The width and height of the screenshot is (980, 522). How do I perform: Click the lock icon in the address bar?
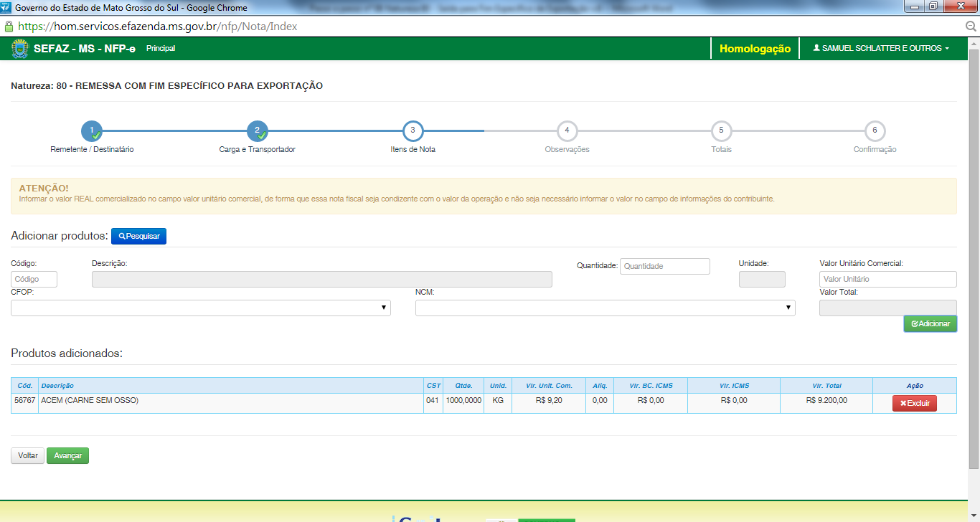coord(8,26)
